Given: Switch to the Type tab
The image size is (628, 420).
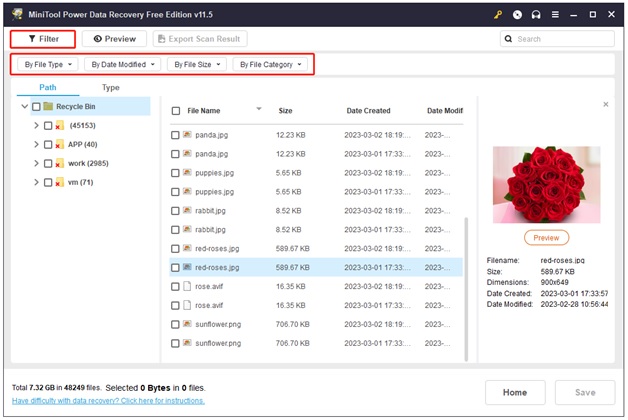Looking at the screenshot, I should [110, 87].
